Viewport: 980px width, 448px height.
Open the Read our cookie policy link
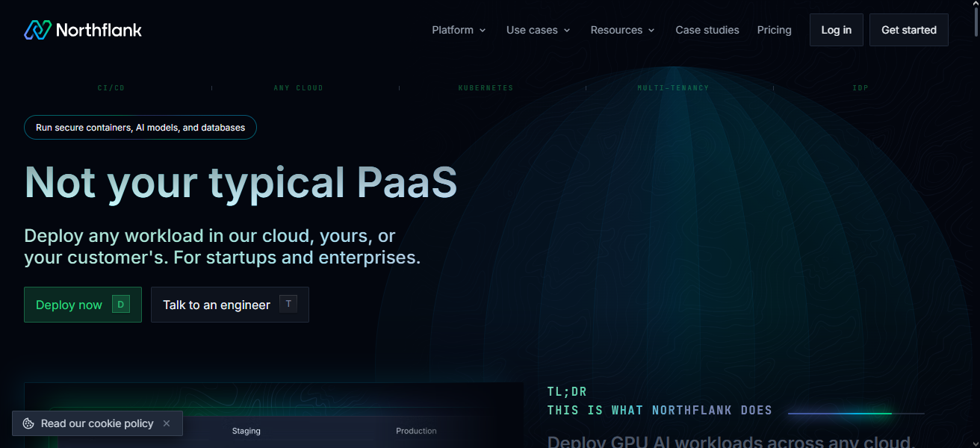coord(97,423)
